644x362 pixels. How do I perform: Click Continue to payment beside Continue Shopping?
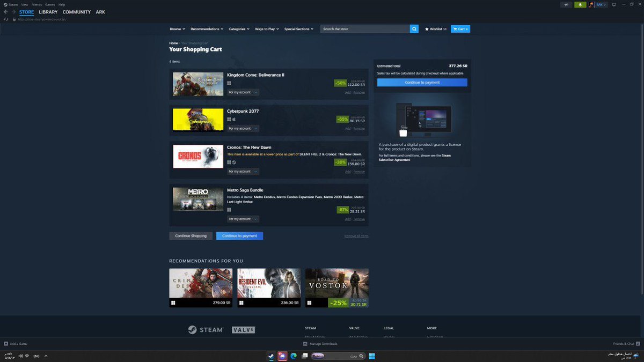tap(239, 236)
